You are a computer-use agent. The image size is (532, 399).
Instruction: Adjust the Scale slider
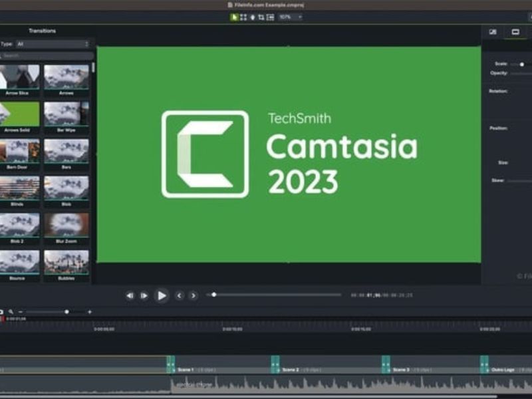click(x=521, y=64)
